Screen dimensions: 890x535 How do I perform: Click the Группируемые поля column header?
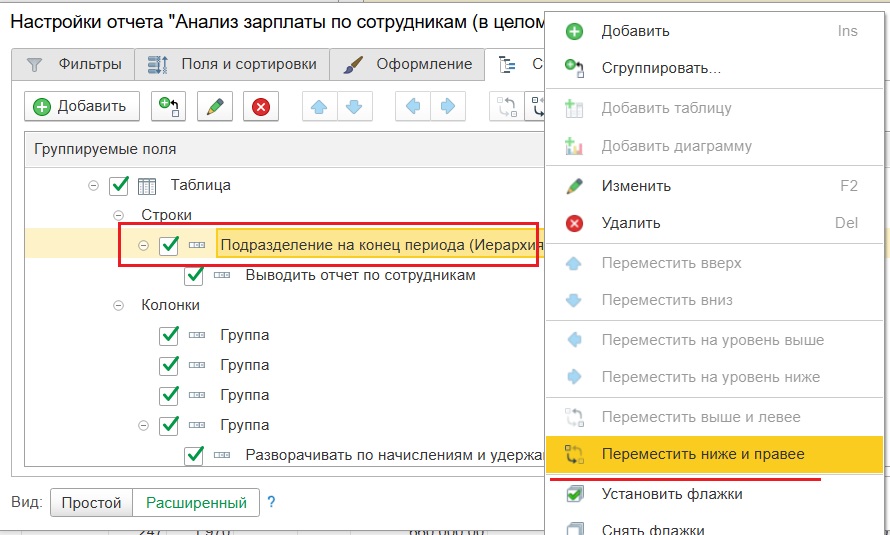click(284, 149)
